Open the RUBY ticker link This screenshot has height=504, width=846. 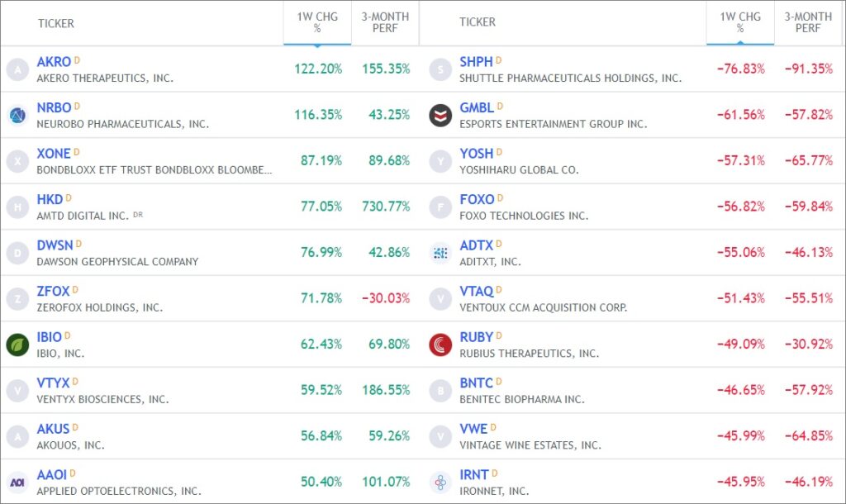click(477, 337)
